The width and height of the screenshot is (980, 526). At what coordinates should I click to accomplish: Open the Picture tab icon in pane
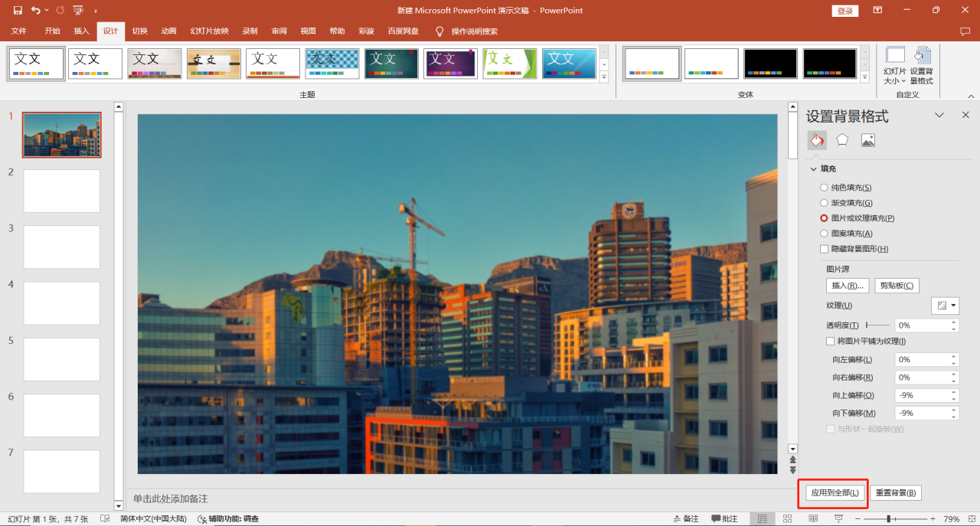click(867, 140)
